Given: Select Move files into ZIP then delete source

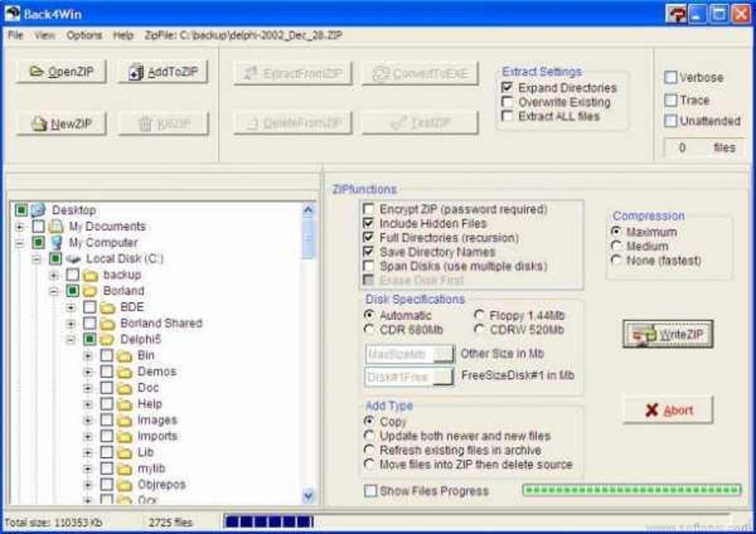Looking at the screenshot, I should tap(369, 464).
